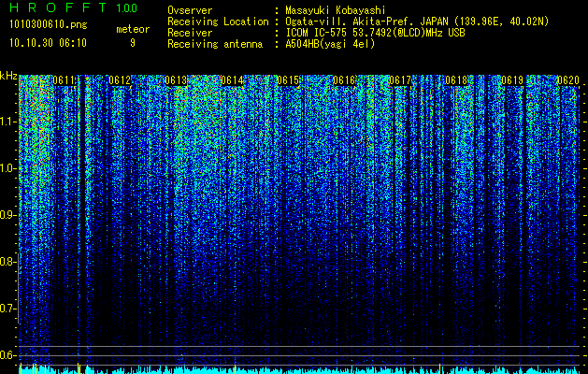588x374 pixels.
Task: Click the Receiver label
Action: click(190, 33)
